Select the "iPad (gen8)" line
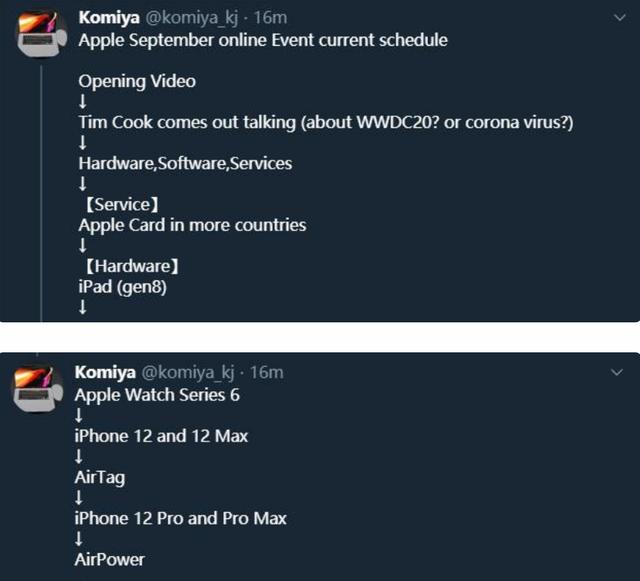The image size is (640, 581). (122, 287)
